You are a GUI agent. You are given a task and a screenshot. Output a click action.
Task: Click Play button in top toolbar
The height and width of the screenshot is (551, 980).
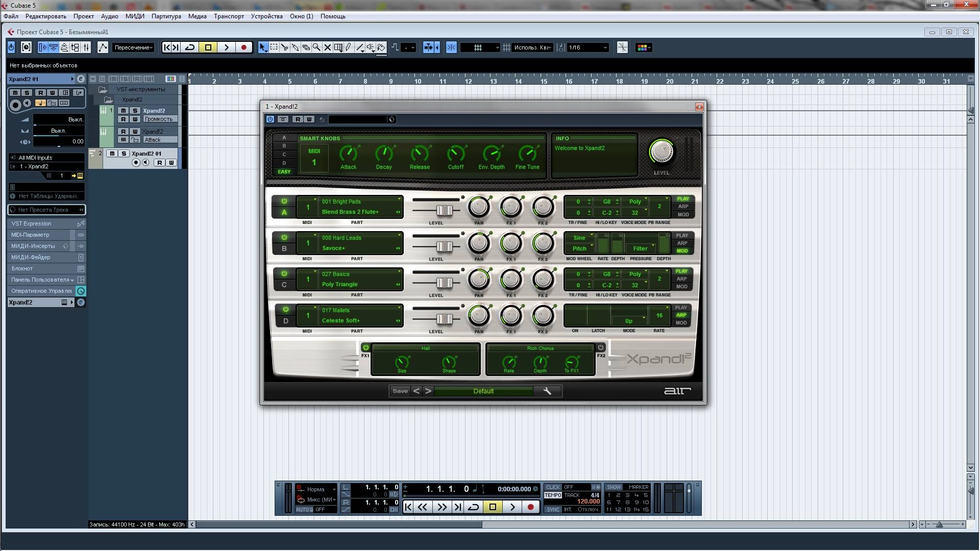tap(226, 47)
